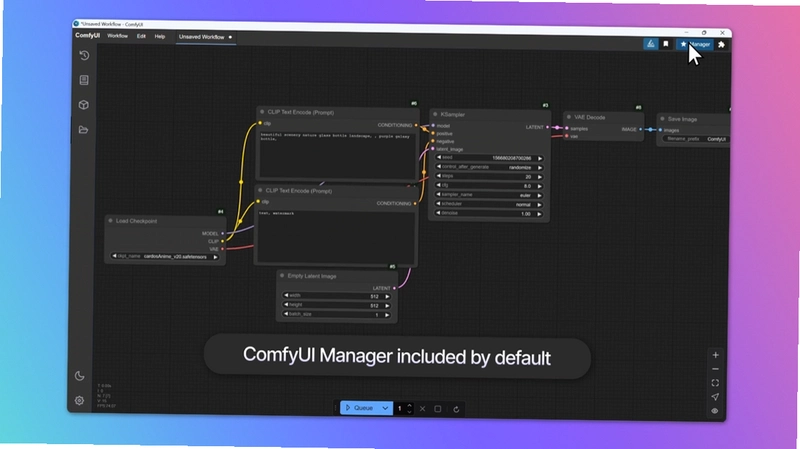
Task: Open the Workflows folder sidebar icon
Action: click(x=84, y=130)
